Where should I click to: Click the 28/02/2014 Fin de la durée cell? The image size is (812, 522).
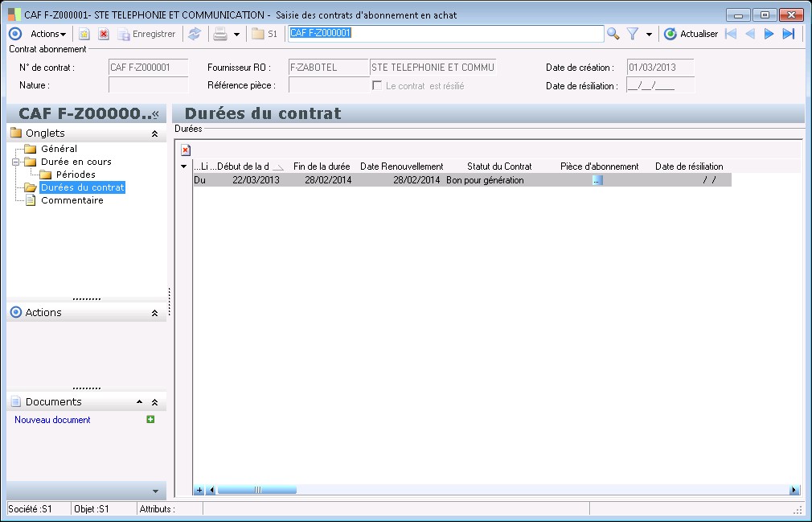click(x=328, y=180)
